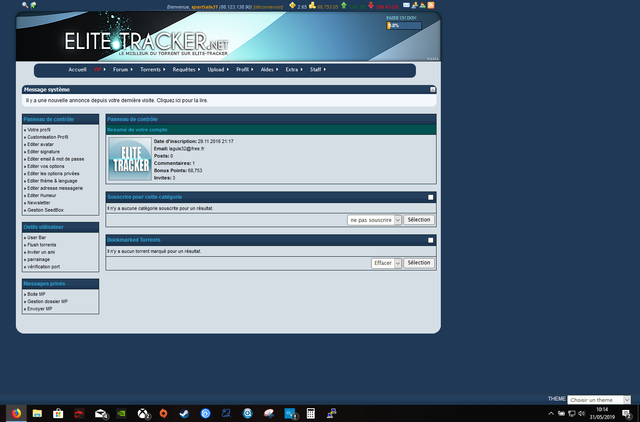The width and height of the screenshot is (640, 422).
Task: Click the yellow ratio diamond icon
Action: tap(292, 5)
